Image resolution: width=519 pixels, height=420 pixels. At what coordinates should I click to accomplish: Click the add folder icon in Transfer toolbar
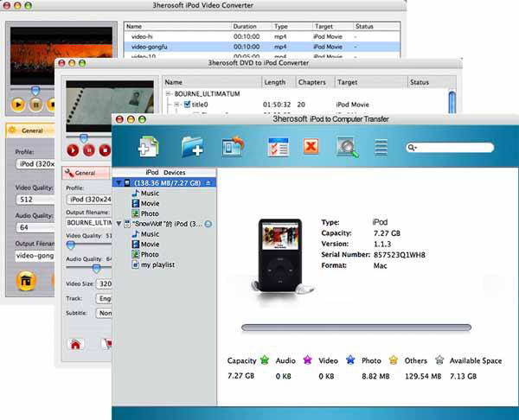point(192,147)
